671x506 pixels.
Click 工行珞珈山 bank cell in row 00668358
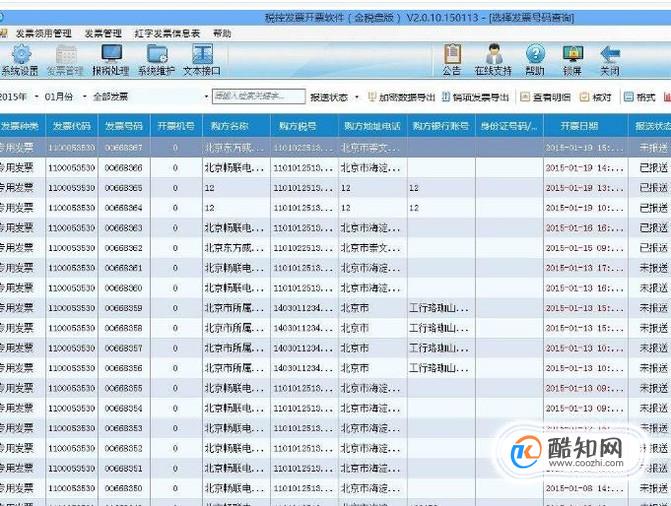(x=441, y=328)
